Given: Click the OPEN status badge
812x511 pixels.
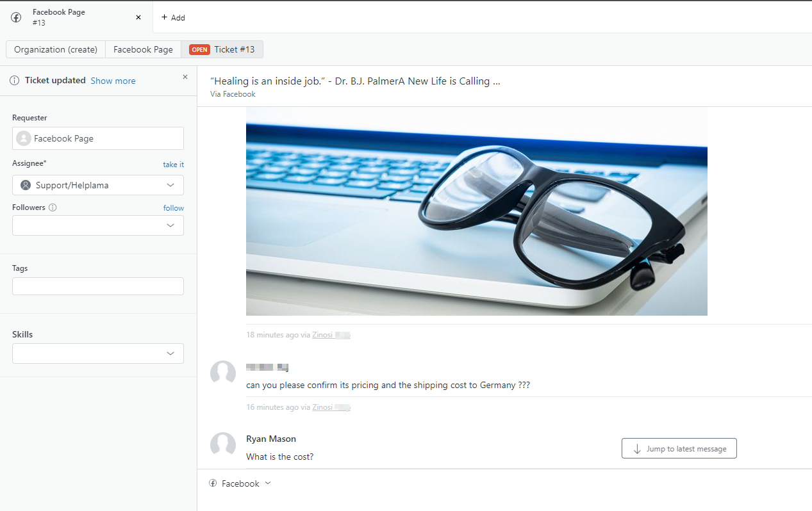Looking at the screenshot, I should pos(199,50).
